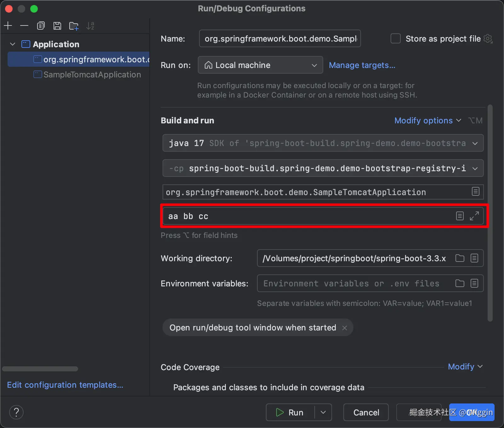Enable Store as project file checkbox
The image size is (504, 428).
point(396,39)
